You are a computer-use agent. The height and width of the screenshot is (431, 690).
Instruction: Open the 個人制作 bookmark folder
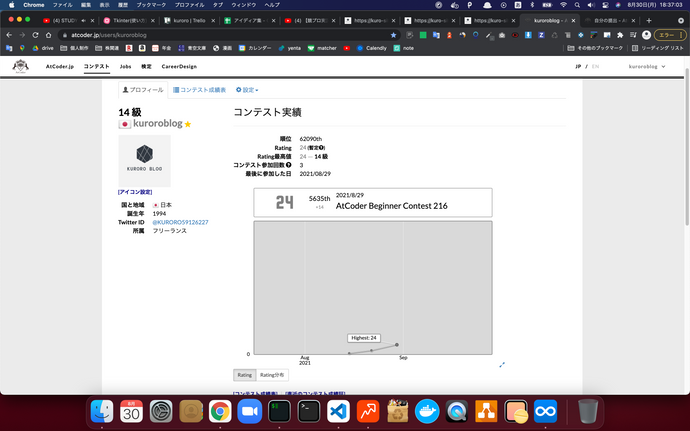[x=74, y=48]
